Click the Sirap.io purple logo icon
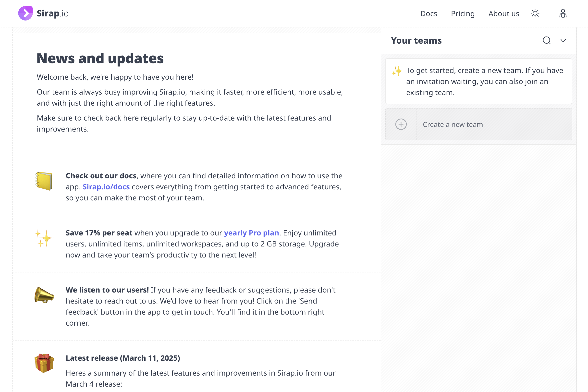This screenshot has width=588, height=392. pos(25,13)
